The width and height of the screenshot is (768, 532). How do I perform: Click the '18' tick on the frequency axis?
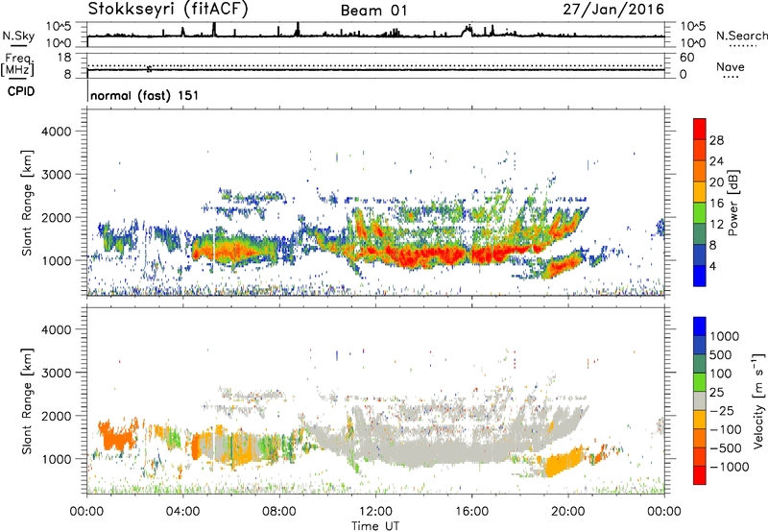[x=64, y=58]
